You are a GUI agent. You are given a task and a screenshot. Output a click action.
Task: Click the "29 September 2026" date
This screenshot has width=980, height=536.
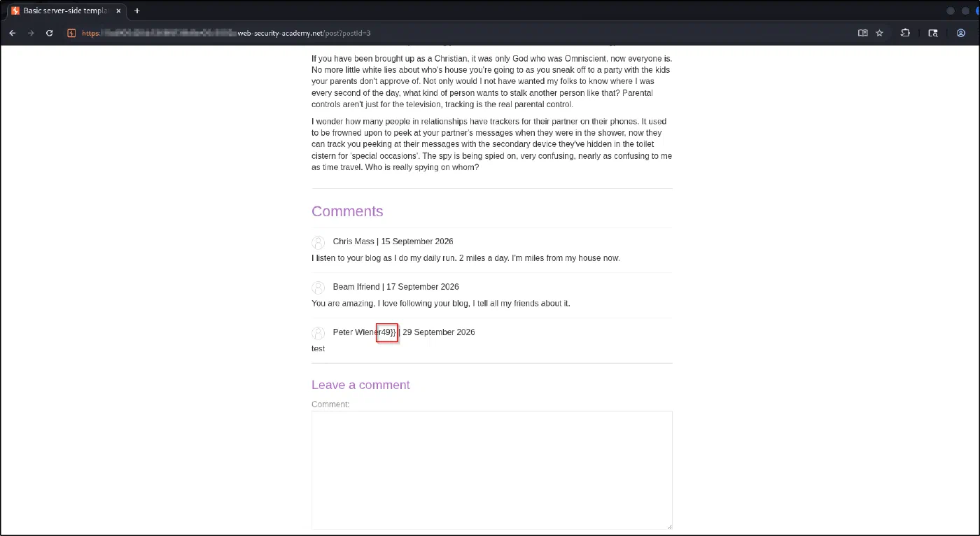pos(439,332)
